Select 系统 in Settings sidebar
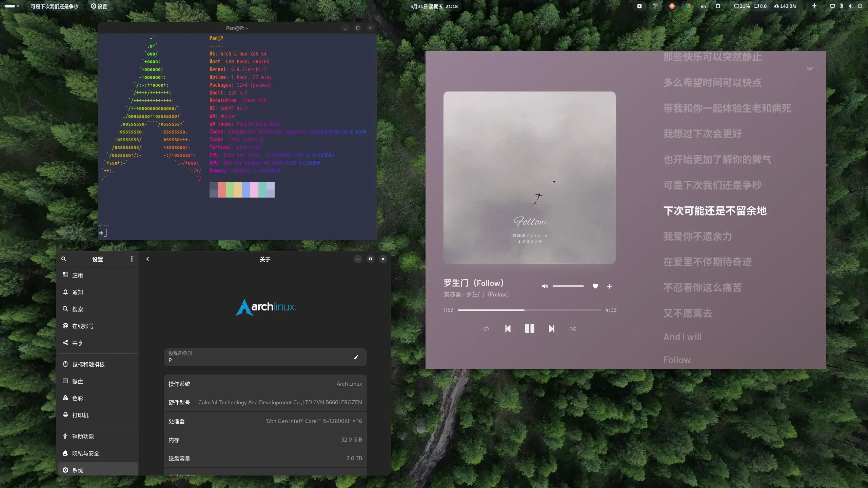This screenshot has width=868, height=488. (98, 469)
